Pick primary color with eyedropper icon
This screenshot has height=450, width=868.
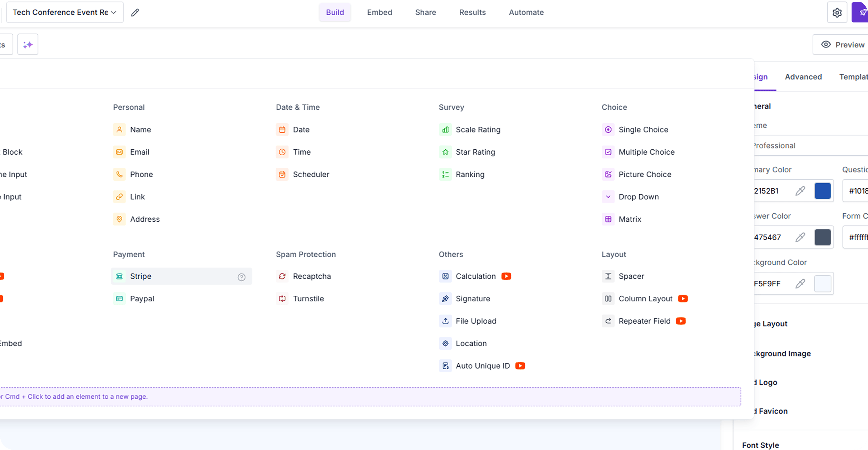(x=800, y=191)
